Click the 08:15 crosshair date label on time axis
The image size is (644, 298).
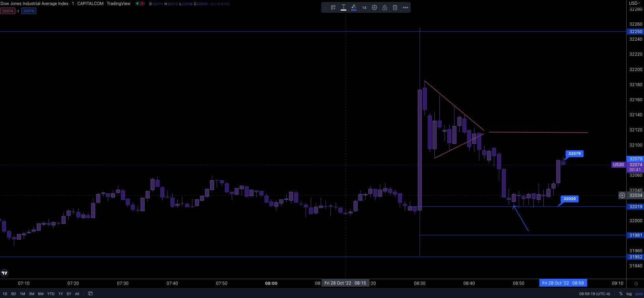(x=345, y=283)
